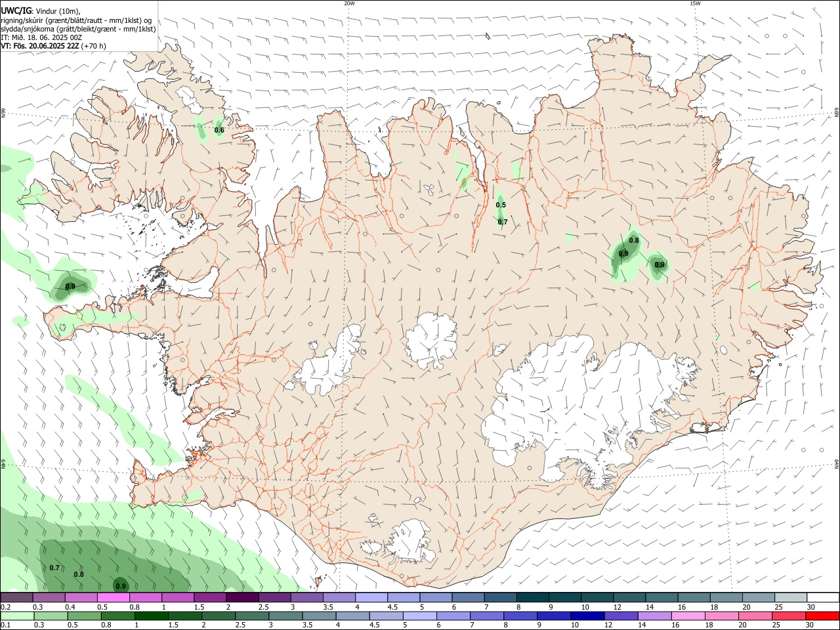
Task: Click the '3.5' label on the sleet scale
Action: [x=328, y=607]
